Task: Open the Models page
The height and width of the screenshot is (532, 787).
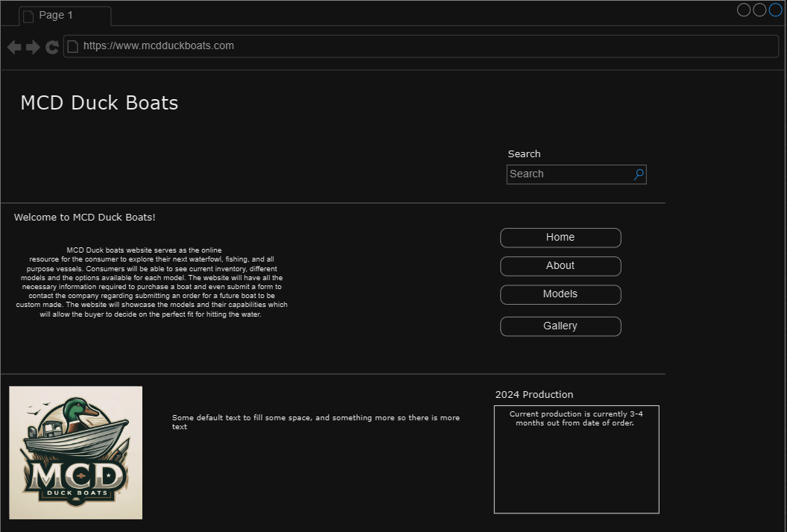Action: [560, 294]
